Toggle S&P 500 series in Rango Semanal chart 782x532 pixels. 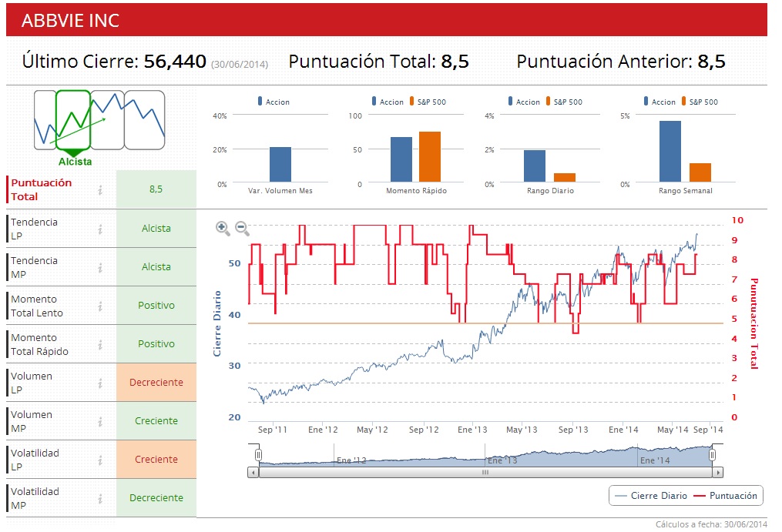(700, 102)
